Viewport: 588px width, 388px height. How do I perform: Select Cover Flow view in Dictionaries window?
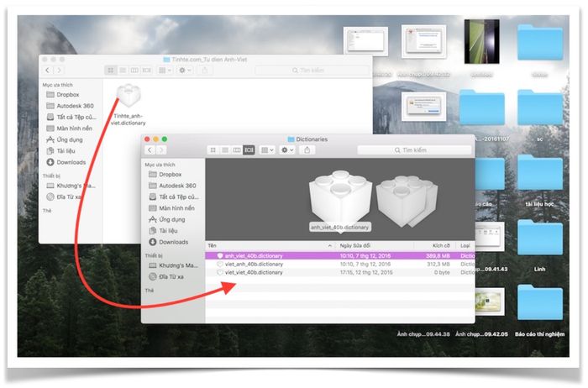pos(249,149)
